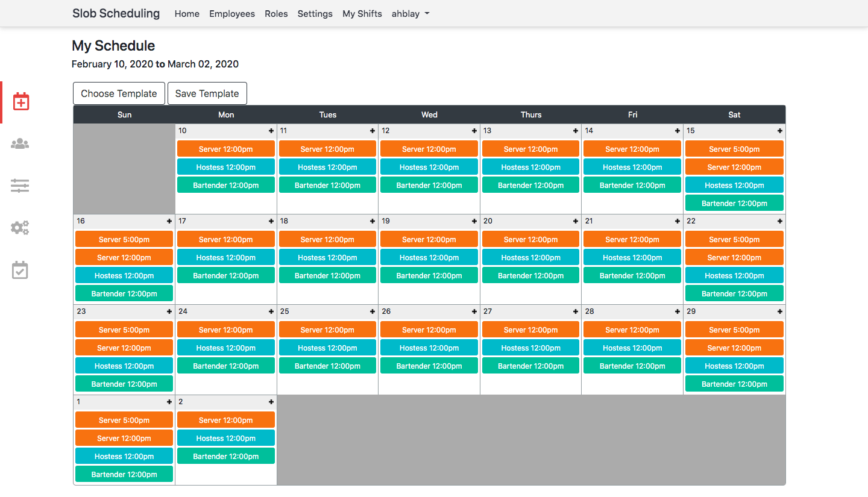Add a shift on day 16
Viewport: 868px width, 497px height.
pyautogui.click(x=169, y=221)
